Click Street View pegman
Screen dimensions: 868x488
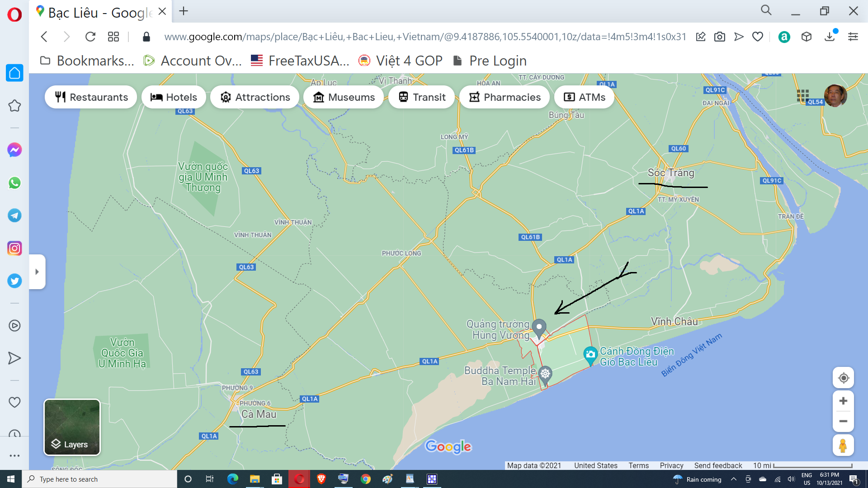coord(843,446)
